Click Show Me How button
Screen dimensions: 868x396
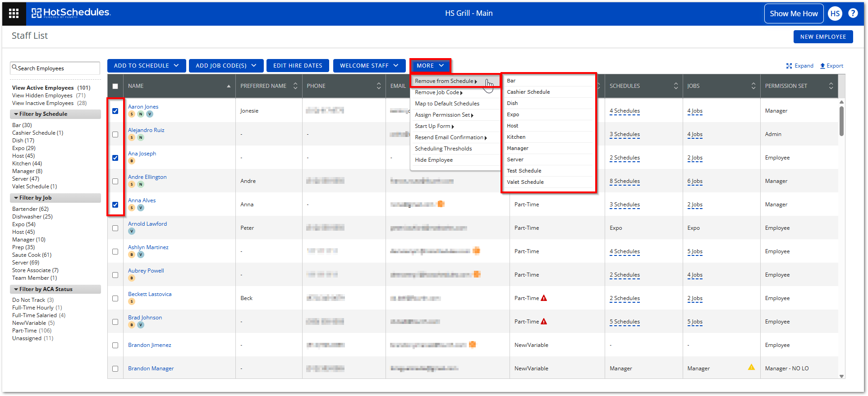[x=794, y=14]
